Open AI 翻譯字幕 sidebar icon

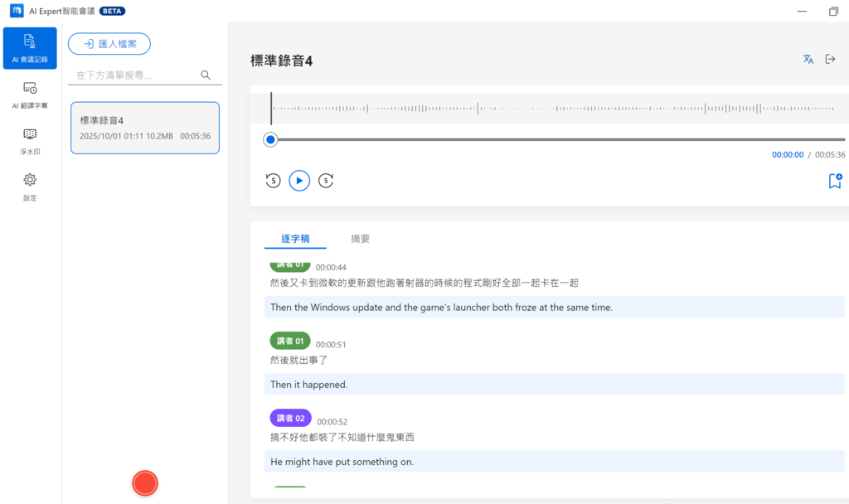tap(30, 94)
